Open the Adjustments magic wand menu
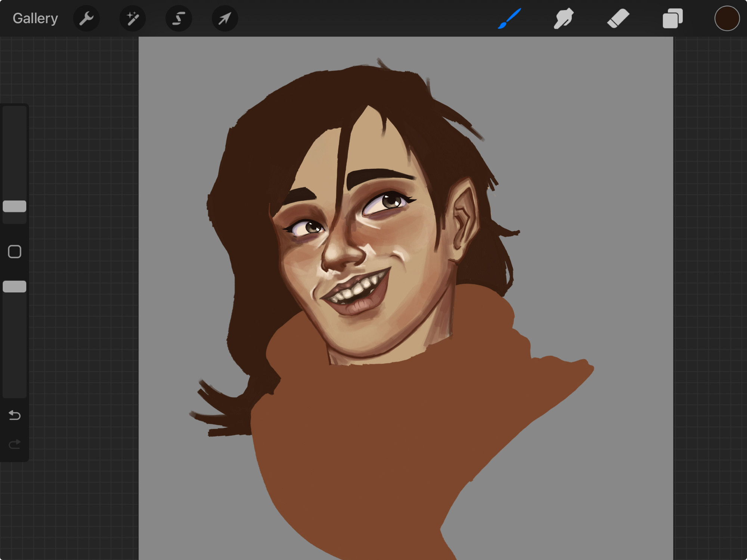 133,18
